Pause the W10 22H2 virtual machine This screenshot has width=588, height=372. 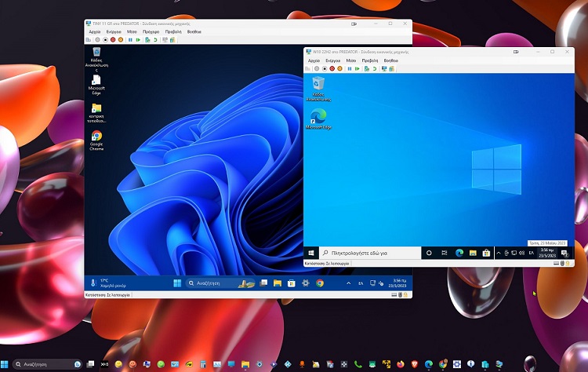click(350, 69)
